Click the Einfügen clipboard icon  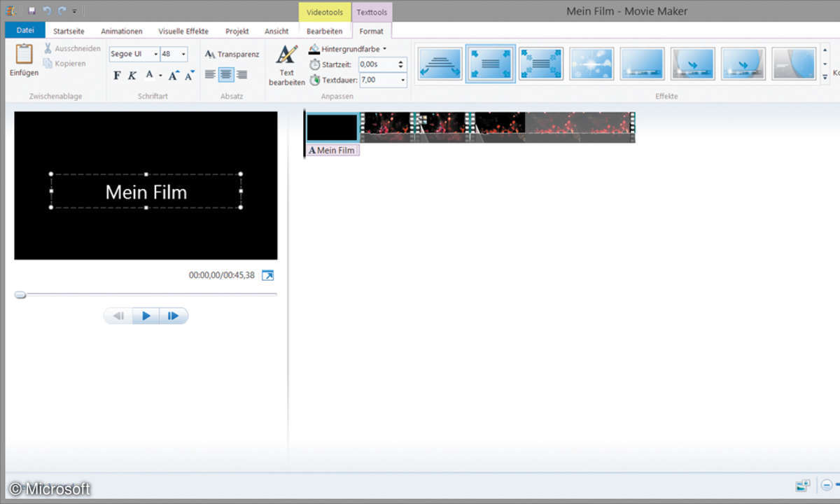coord(24,55)
